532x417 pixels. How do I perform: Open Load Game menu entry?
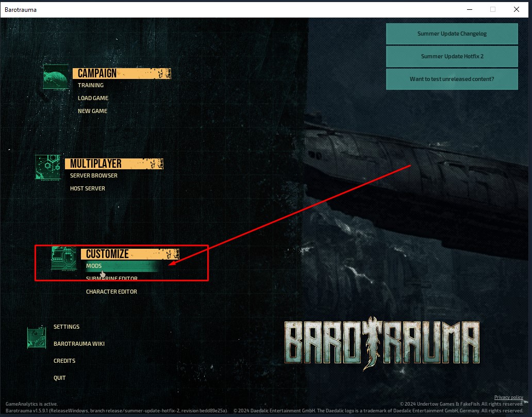coord(93,98)
